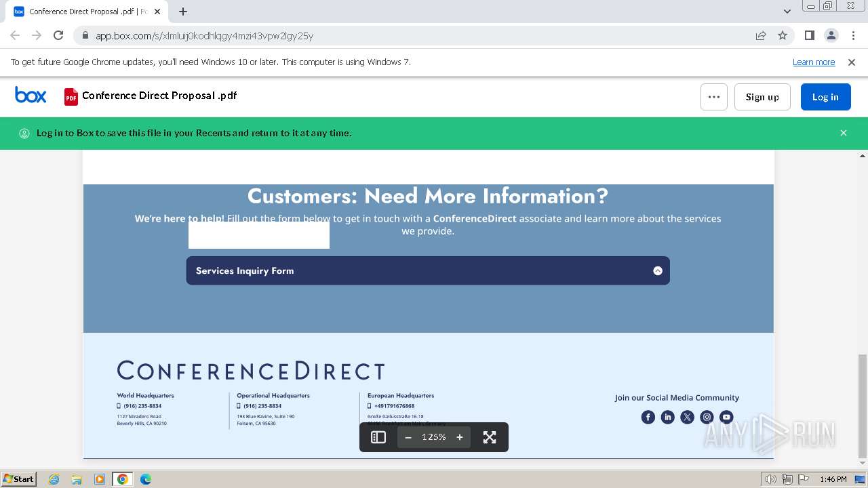Click the file name Conference Direct Proposal .pdf
This screenshot has width=868, height=488.
click(x=159, y=96)
